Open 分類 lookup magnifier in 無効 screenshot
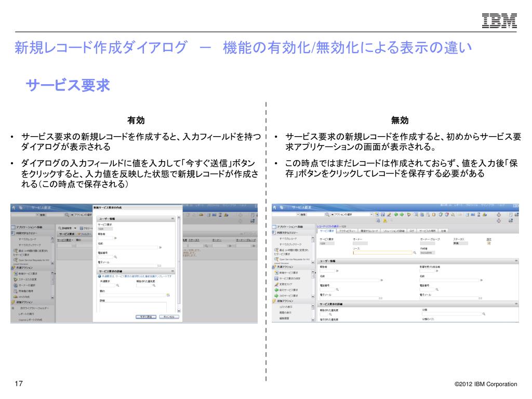 click(484, 314)
